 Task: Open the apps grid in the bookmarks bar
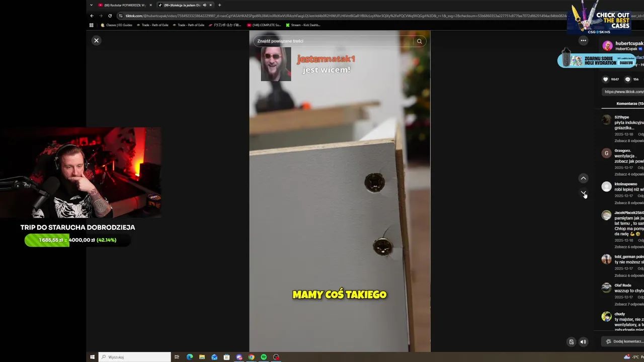tap(92, 25)
